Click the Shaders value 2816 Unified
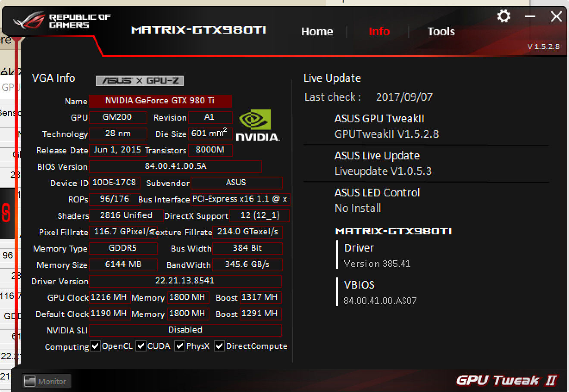569x392 pixels. point(126,215)
